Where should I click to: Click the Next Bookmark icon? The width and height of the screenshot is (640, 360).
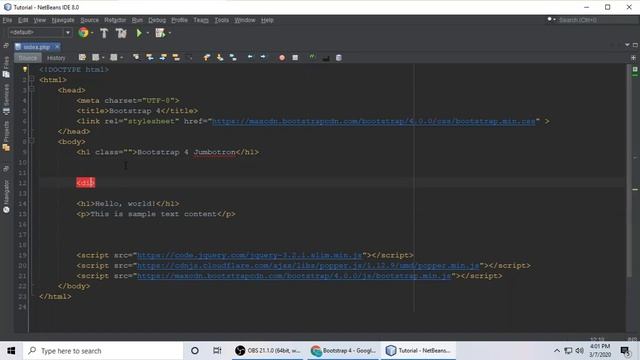click(220, 58)
